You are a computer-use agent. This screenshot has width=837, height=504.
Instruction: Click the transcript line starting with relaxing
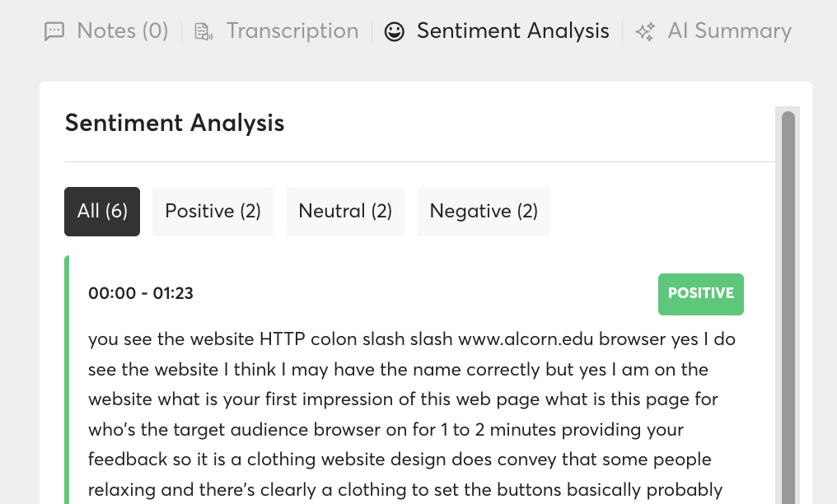click(x=404, y=490)
